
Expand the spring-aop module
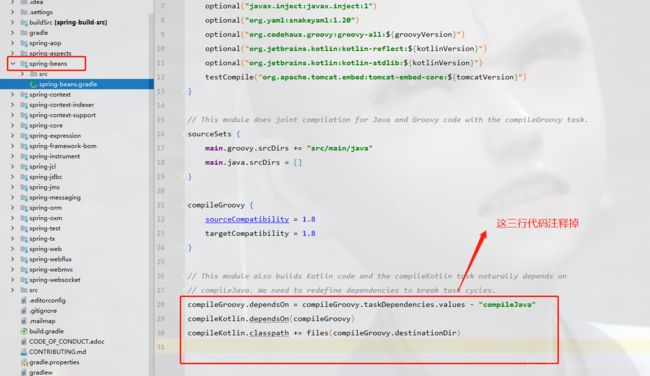coord(12,43)
